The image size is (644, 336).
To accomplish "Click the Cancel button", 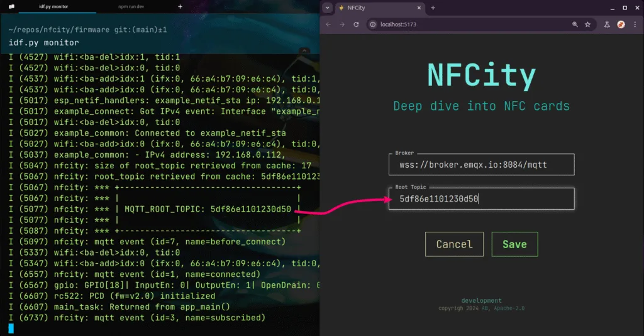I will [x=454, y=244].
